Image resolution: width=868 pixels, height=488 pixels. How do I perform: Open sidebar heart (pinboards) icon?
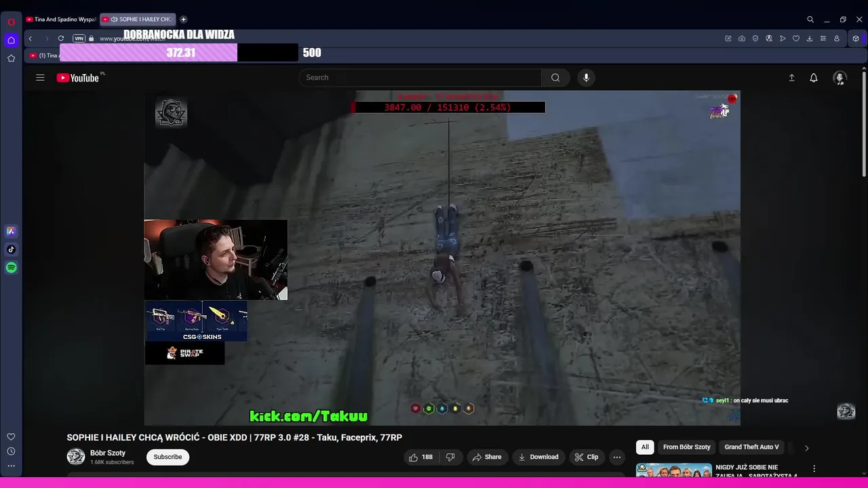pos(11,436)
